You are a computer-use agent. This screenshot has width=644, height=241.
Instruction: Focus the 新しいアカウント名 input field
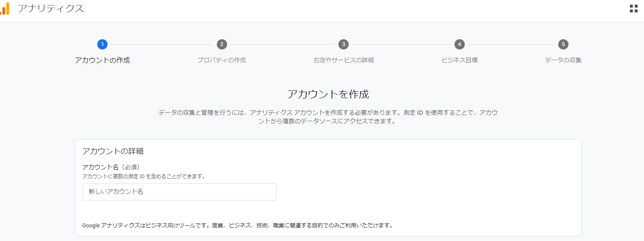179,192
